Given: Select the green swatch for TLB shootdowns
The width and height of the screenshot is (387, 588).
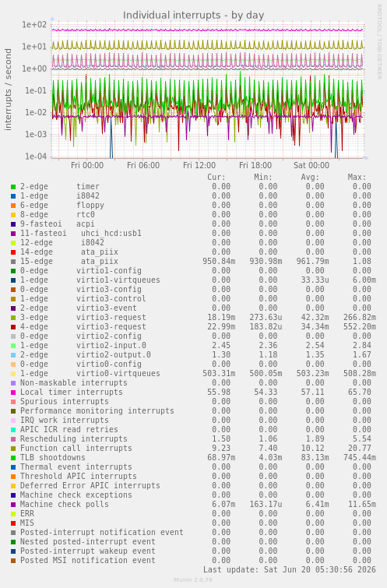Looking at the screenshot, I should (x=13, y=458).
